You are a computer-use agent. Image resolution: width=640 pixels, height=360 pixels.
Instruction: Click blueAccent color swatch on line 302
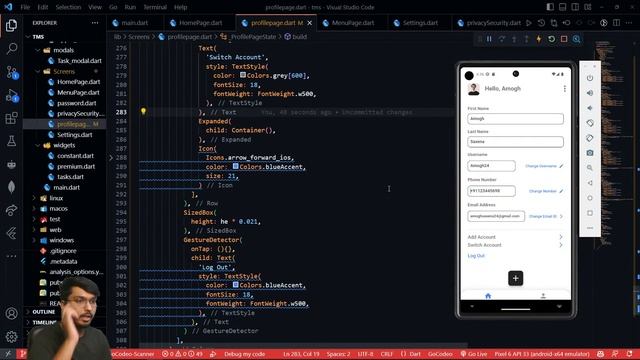tap(236, 284)
